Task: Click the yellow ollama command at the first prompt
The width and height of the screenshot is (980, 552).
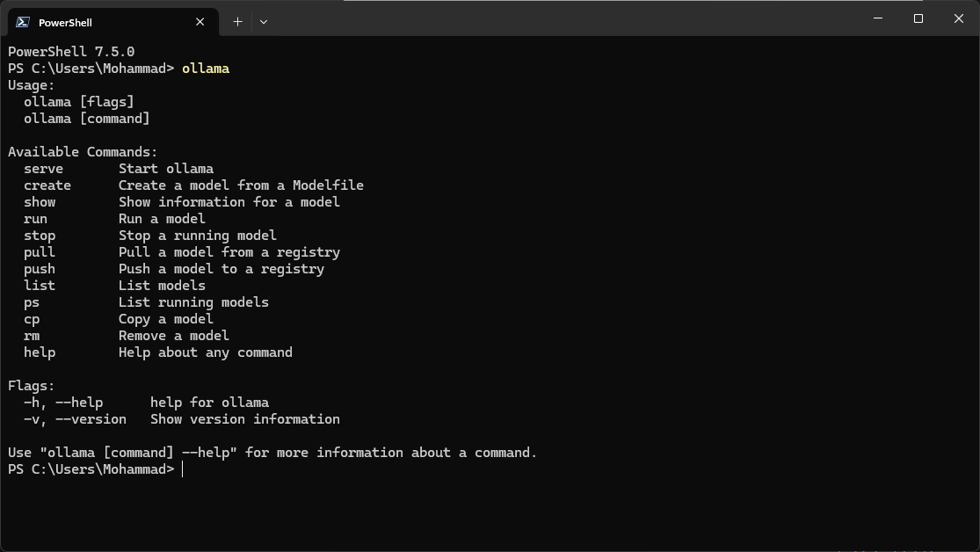Action: pyautogui.click(x=206, y=69)
